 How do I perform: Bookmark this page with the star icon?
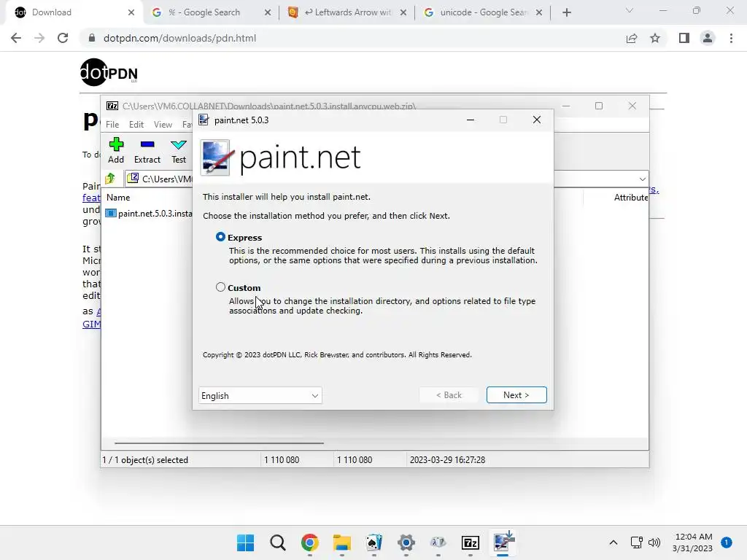[x=655, y=38]
